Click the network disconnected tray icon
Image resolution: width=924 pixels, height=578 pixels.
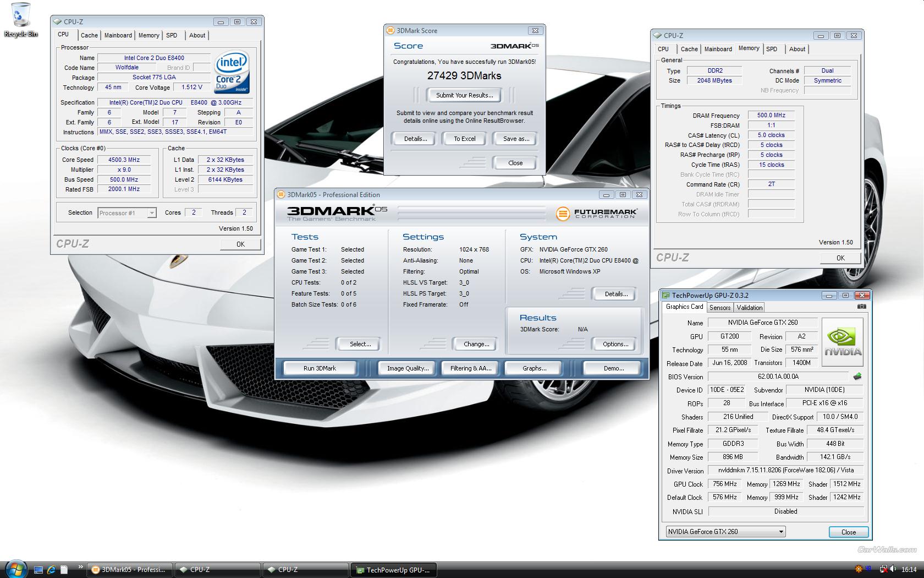883,569
